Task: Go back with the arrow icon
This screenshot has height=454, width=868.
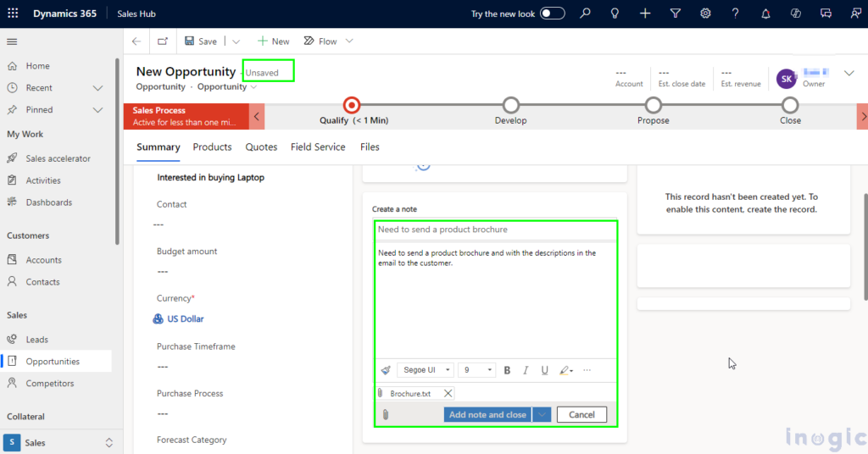Action: coord(136,42)
